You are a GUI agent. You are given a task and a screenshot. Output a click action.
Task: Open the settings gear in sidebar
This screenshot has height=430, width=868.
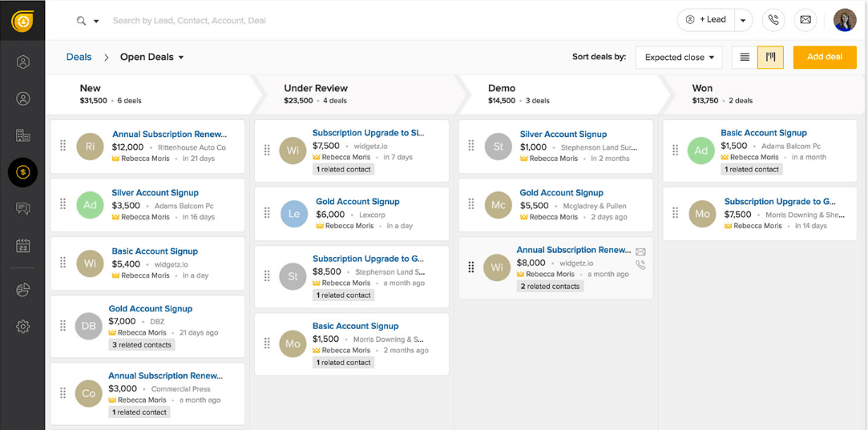click(22, 327)
